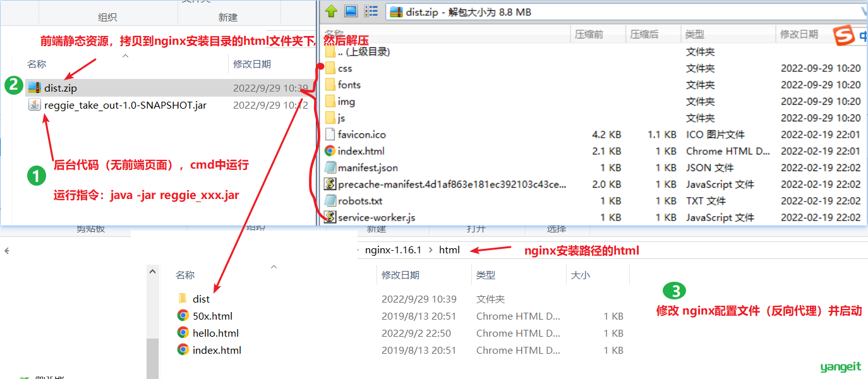Open the css folder in archive
The image size is (868, 379).
click(345, 68)
